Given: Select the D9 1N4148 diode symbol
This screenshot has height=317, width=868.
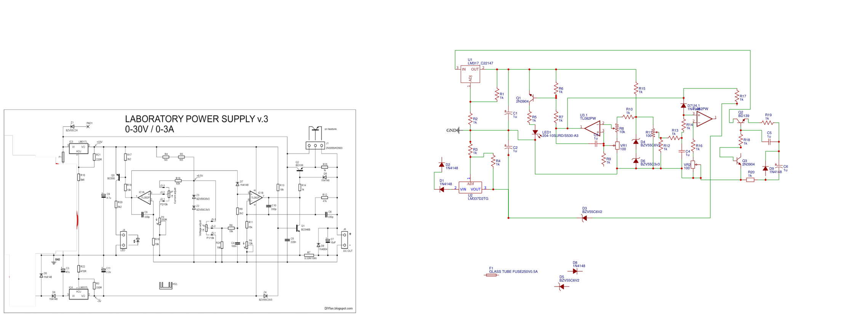Looking at the screenshot, I should tap(766, 168).
